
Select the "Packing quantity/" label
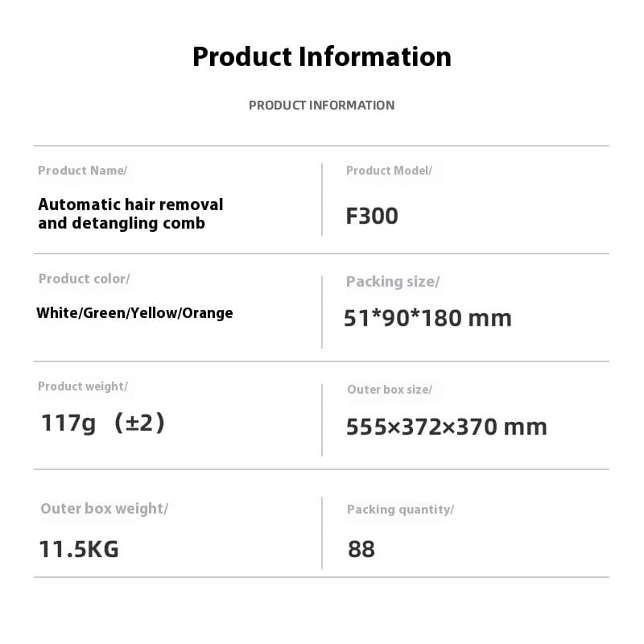(400, 510)
